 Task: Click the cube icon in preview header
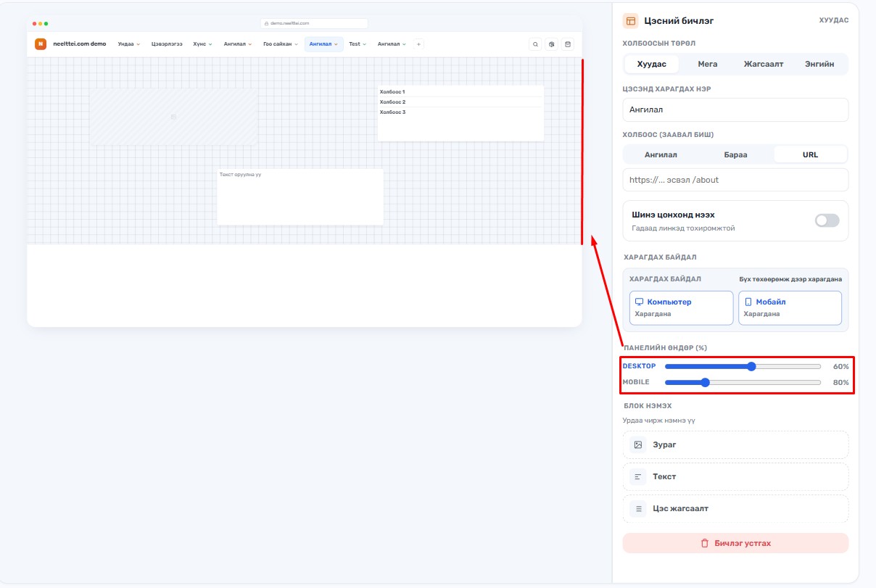(x=552, y=44)
